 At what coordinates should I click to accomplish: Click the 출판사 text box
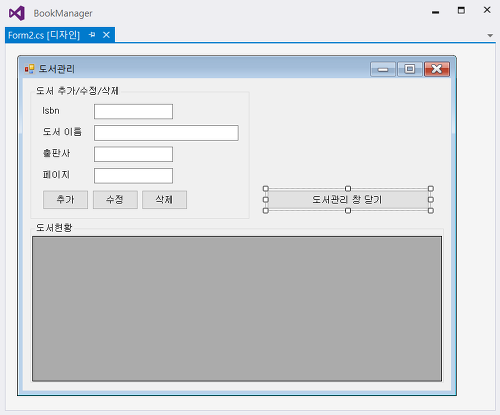click(x=133, y=154)
